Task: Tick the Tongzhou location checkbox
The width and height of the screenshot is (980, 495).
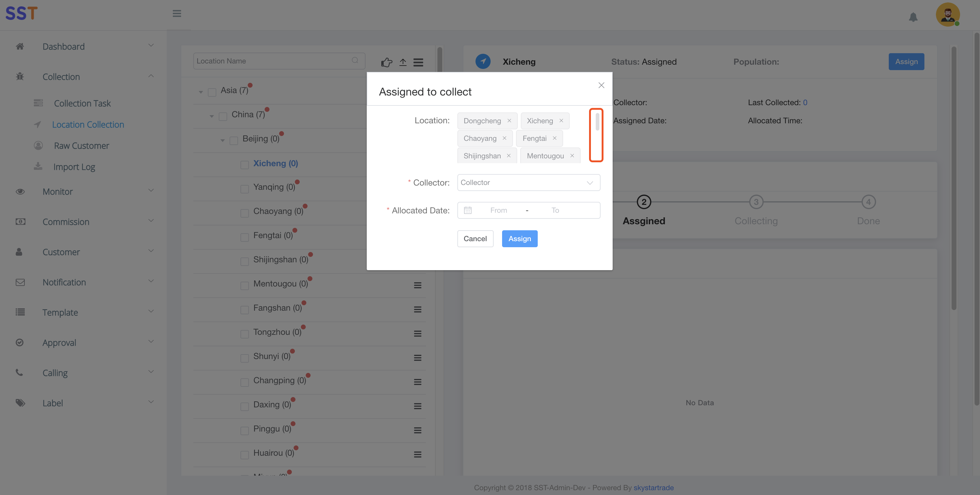Action: click(245, 334)
